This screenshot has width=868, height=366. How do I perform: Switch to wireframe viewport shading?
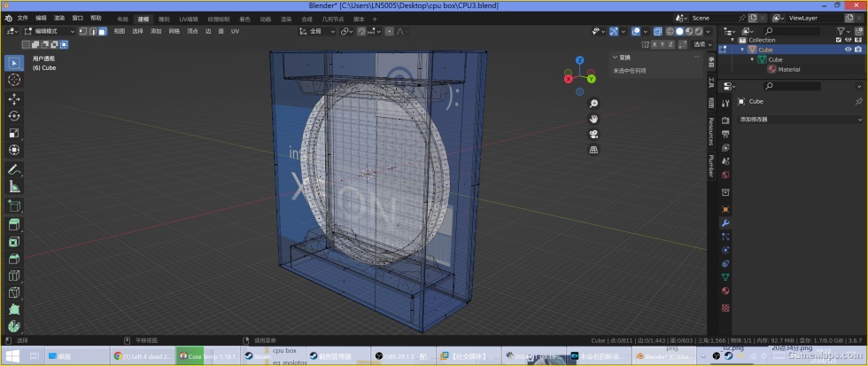[x=670, y=32]
